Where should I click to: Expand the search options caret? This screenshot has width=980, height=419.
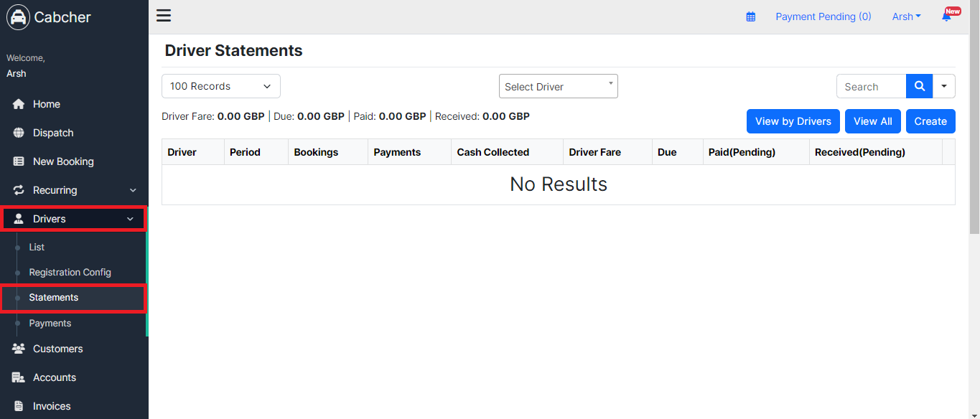(944, 86)
